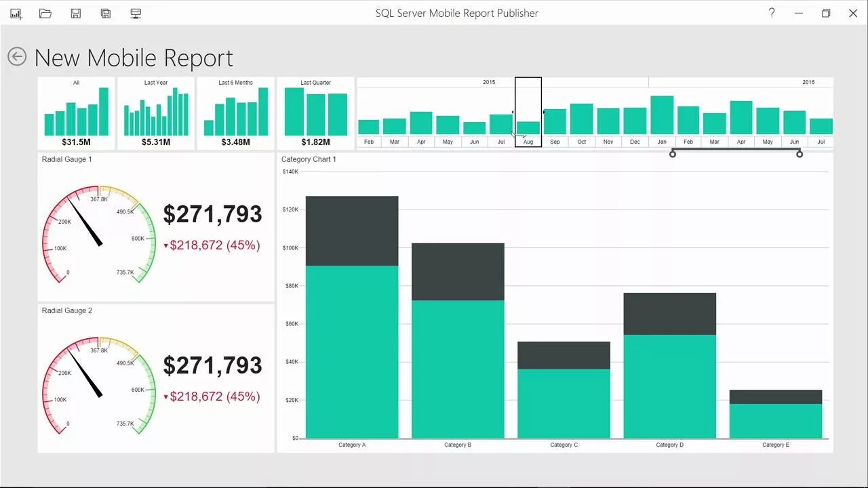
Task: Choose the Last Quarter preset
Action: (x=315, y=113)
